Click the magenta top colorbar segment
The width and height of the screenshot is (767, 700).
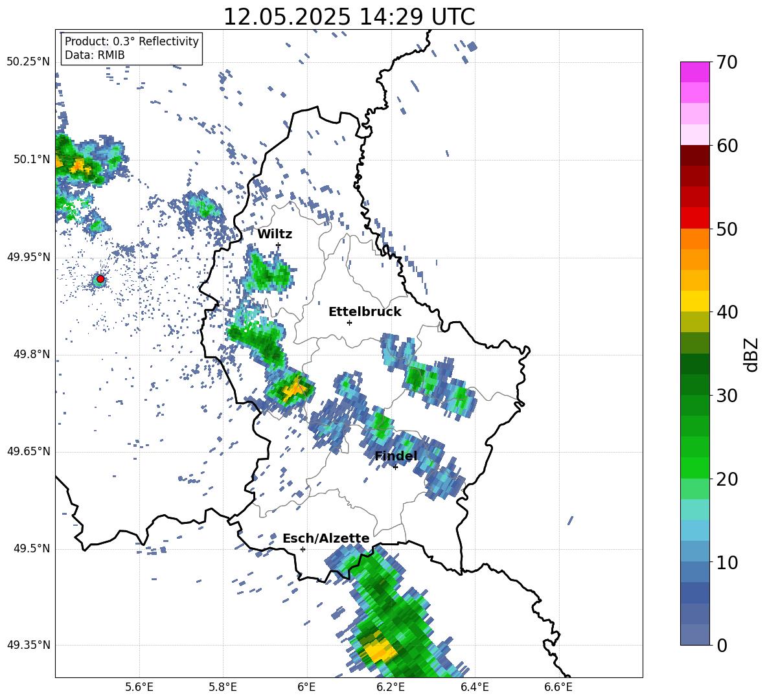tap(694, 73)
